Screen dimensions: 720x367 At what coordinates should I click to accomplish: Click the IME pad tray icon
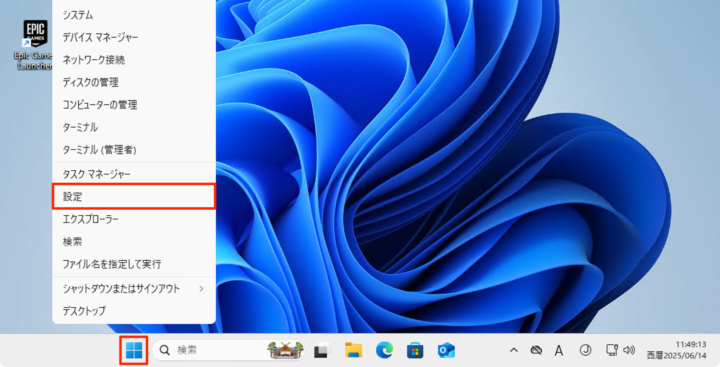585,350
